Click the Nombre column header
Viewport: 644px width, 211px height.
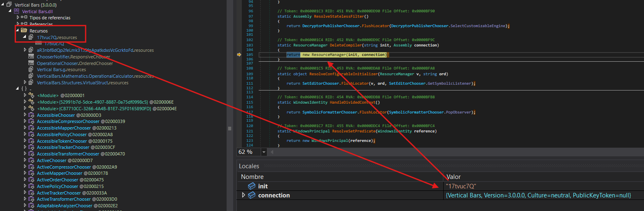coord(252,176)
